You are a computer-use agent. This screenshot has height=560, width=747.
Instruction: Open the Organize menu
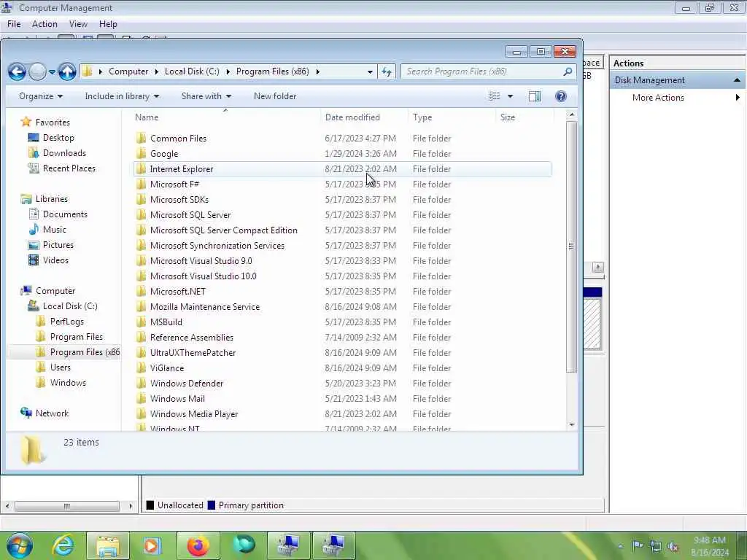point(41,96)
